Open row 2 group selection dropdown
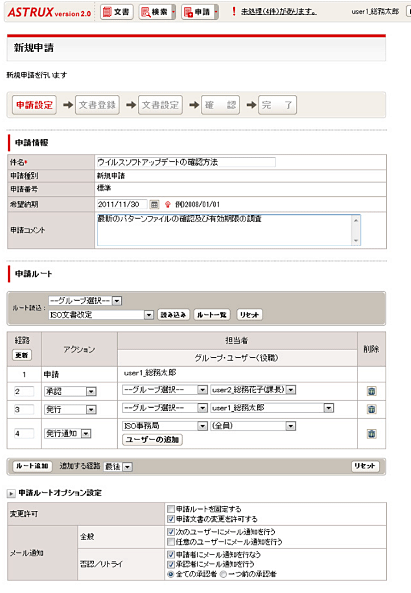 point(165,390)
